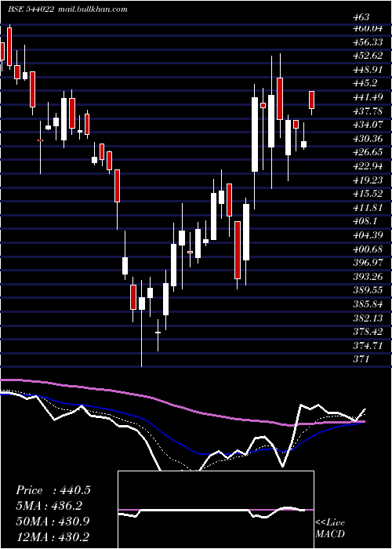Click the 411.81 price level label
Image resolution: width=392 pixels, height=549 pixels.
point(368,207)
